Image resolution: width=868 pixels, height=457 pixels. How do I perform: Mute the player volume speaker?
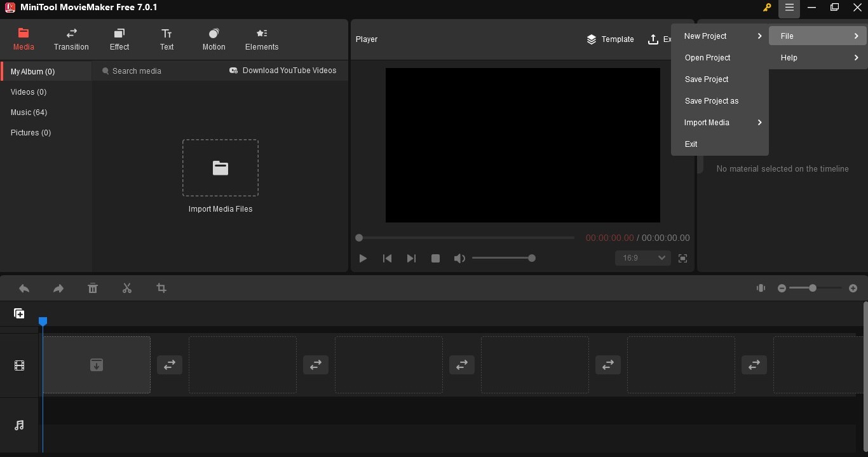point(459,258)
